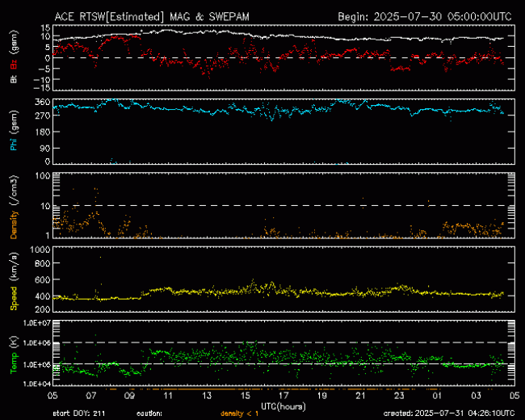The height and width of the screenshot is (420, 525).
Task: Click the '07' hour label on the time axis
Action: [x=91, y=396]
